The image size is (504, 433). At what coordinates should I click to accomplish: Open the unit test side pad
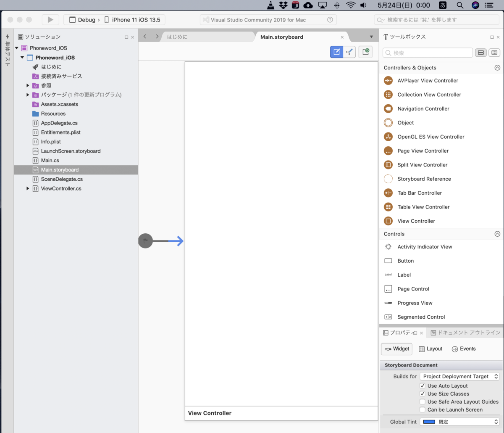point(7,50)
